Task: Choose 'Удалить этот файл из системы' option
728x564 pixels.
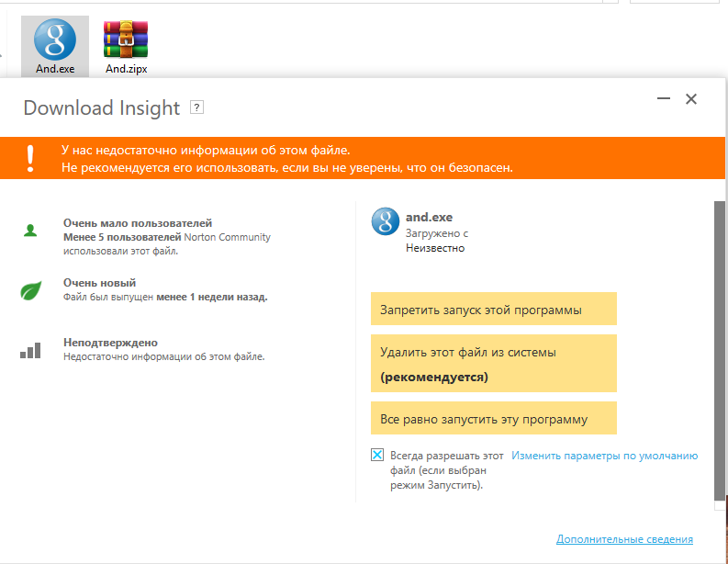Action: point(494,363)
